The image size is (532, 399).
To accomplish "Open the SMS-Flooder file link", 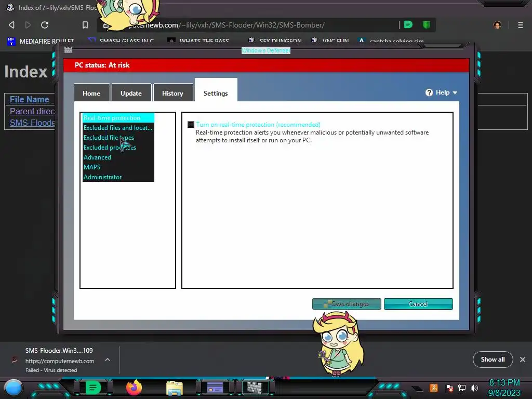I will [x=32, y=123].
